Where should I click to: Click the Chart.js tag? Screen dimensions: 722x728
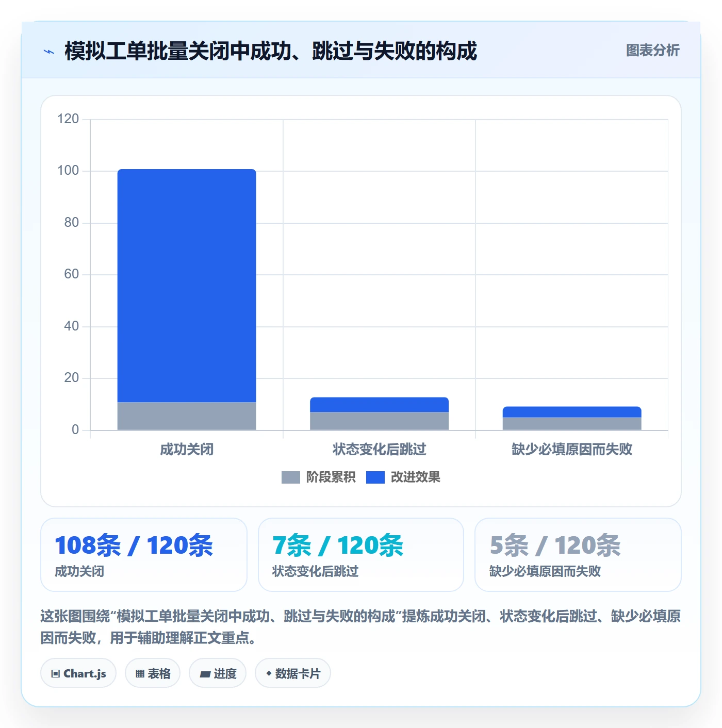pos(78,673)
